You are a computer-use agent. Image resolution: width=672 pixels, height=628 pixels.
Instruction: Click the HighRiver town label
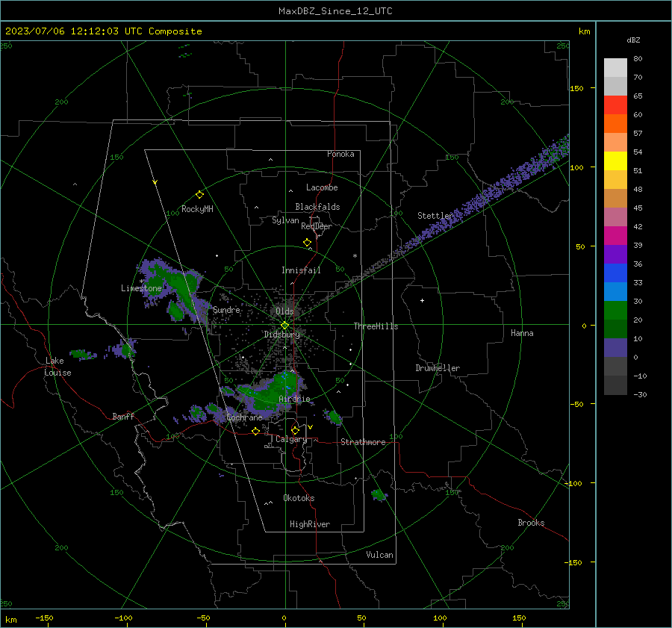310,524
